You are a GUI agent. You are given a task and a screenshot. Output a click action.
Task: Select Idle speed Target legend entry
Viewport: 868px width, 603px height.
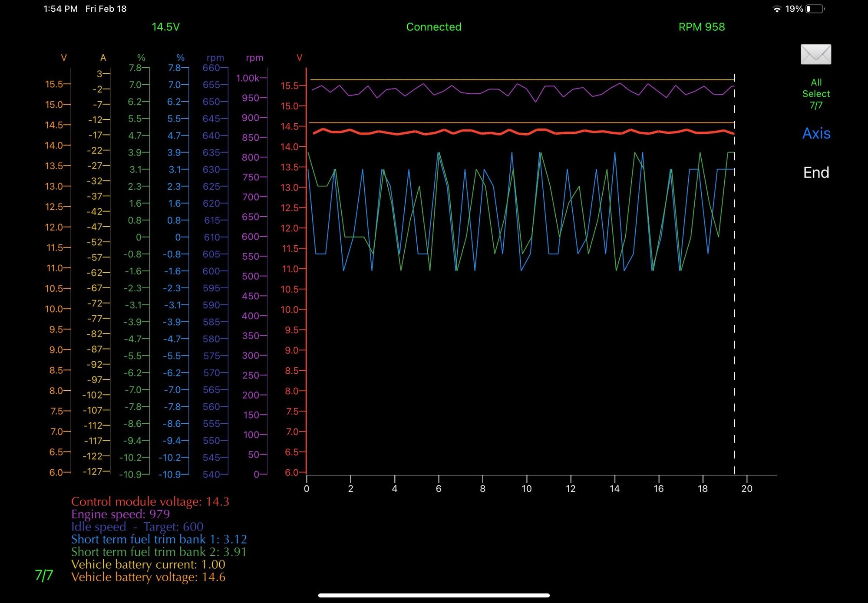[137, 527]
